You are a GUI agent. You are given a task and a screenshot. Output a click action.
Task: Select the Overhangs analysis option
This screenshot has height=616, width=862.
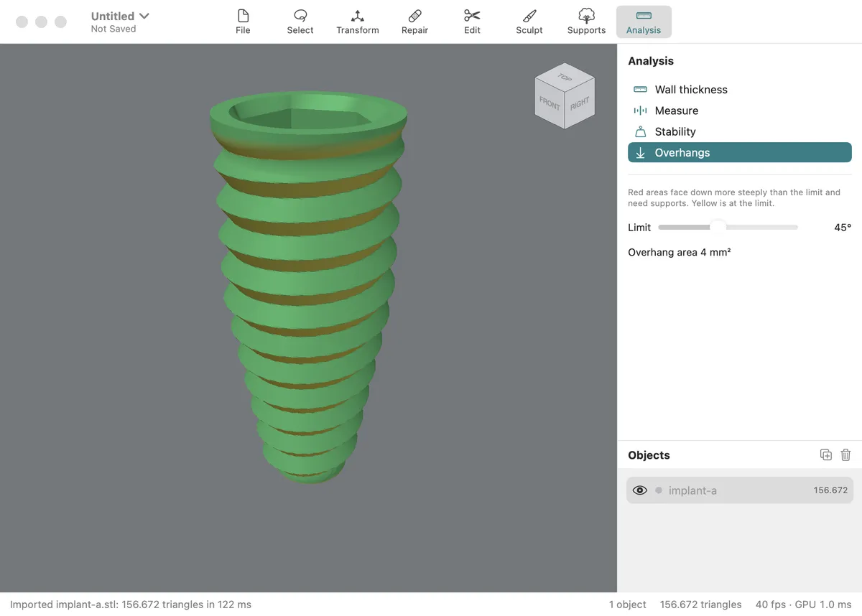740,152
